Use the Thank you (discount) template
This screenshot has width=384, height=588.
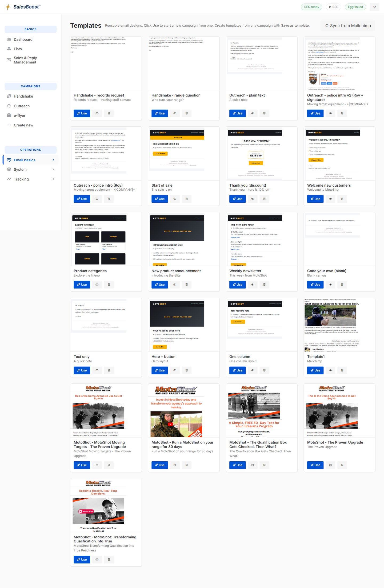pos(238,199)
